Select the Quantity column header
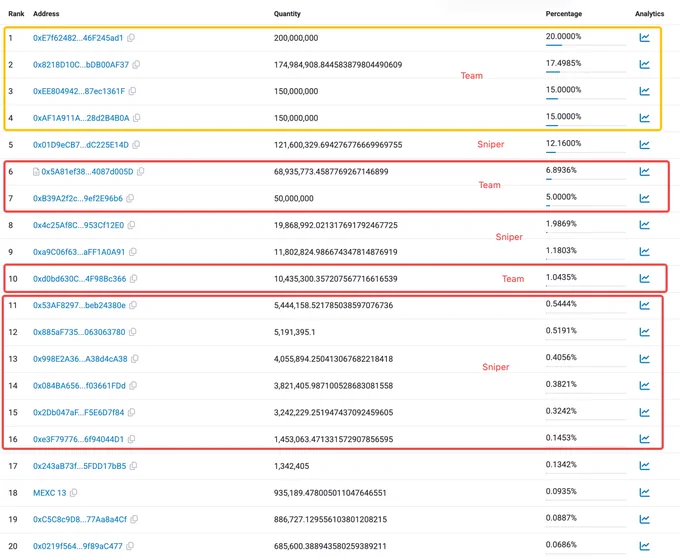This screenshot has width=680, height=556. click(287, 13)
